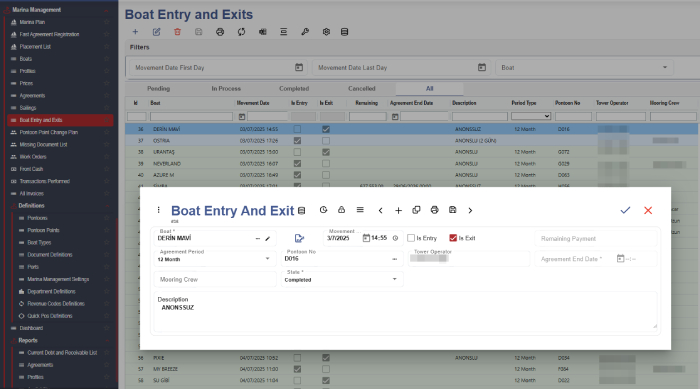The height and width of the screenshot is (389, 700).
Task: Collapse the Reports sidebar section
Action: pyautogui.click(x=107, y=340)
